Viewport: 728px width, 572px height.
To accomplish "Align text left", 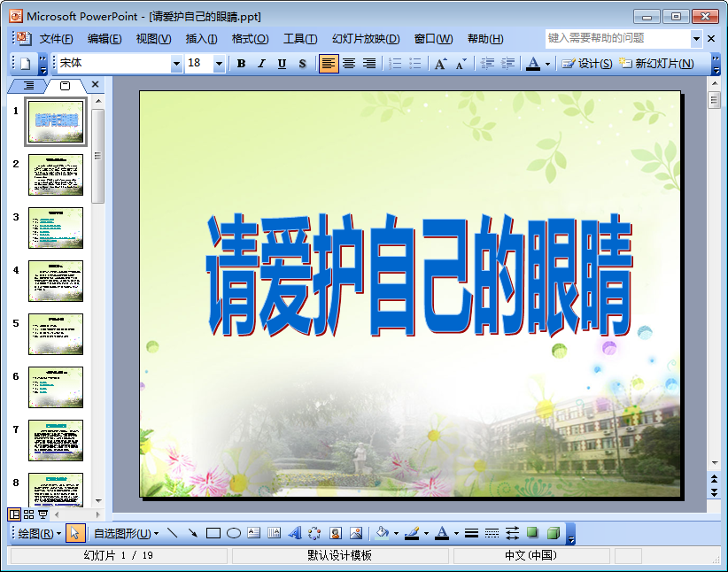I will pyautogui.click(x=329, y=64).
